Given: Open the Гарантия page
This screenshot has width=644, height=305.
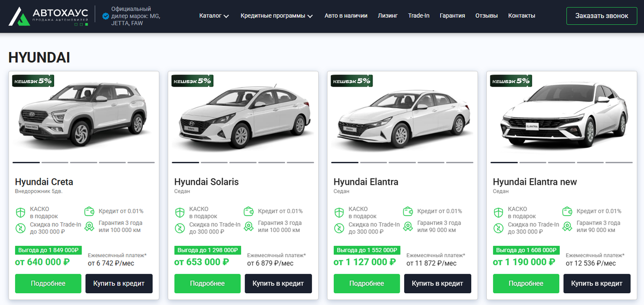Looking at the screenshot, I should click(x=452, y=16).
